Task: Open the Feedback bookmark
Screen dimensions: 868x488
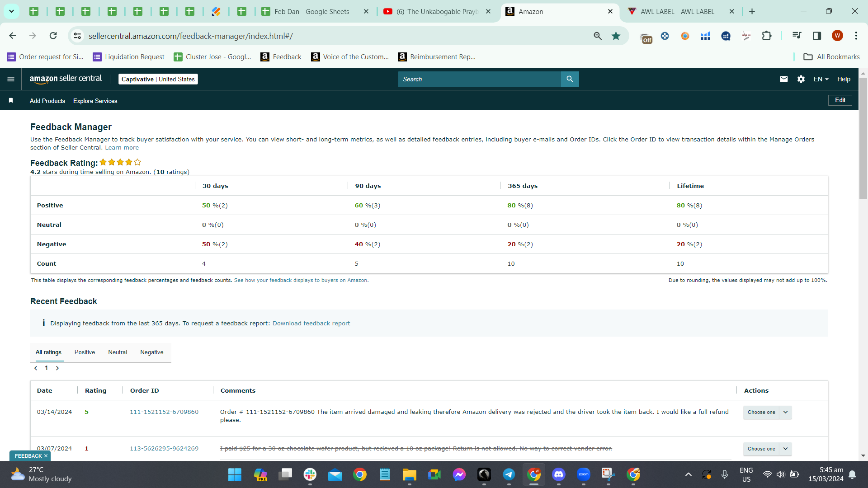Action: pos(281,57)
